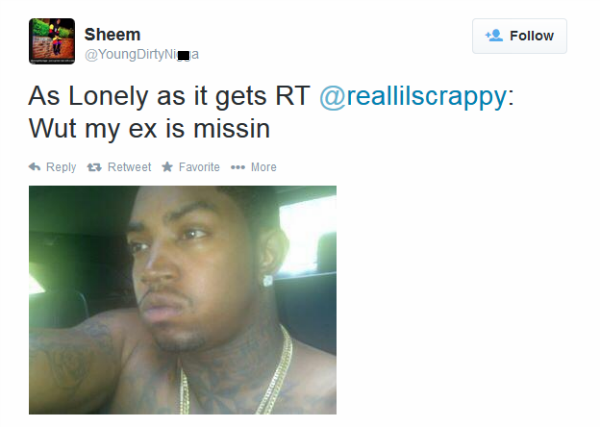The height and width of the screenshot is (427, 600).
Task: Click the tweet text 'As Lonely as it gets'
Action: 147,96
